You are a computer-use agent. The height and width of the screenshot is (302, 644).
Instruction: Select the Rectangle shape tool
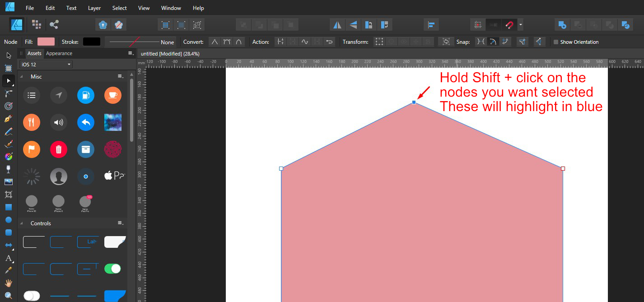click(8, 207)
